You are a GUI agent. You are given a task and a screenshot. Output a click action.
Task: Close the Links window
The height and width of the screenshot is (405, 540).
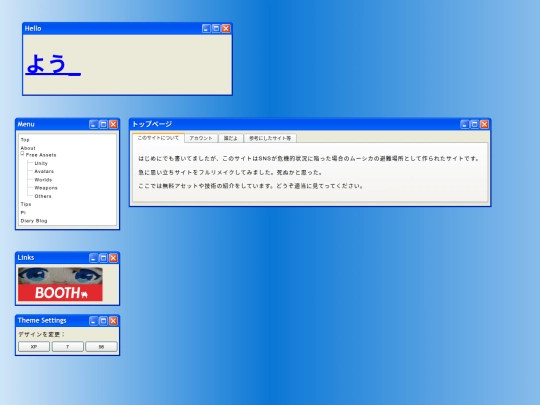click(113, 258)
